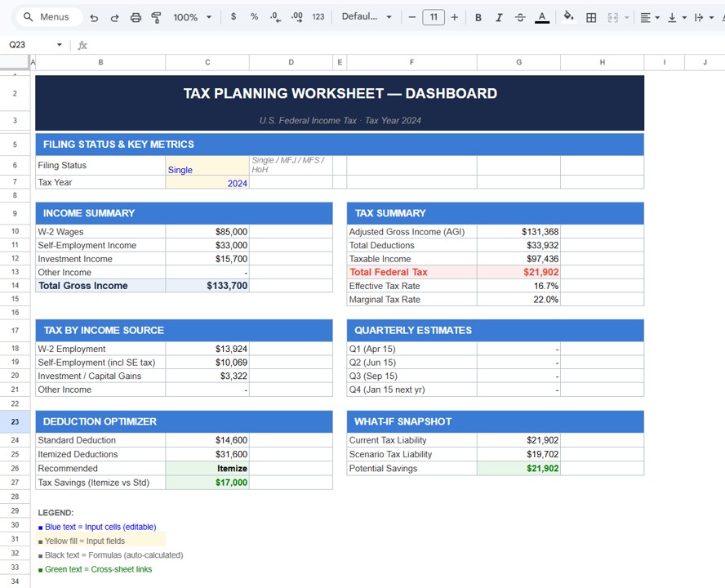This screenshot has width=725, height=588.
Task: Undo the last action
Action: [95, 18]
